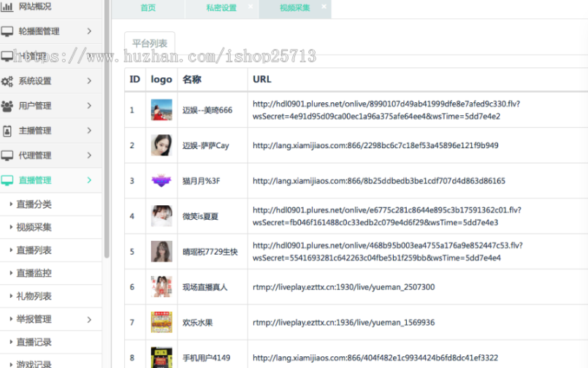The image size is (588, 368).
Task: Open 网站概况 in the sidebar
Action: [x=35, y=7]
